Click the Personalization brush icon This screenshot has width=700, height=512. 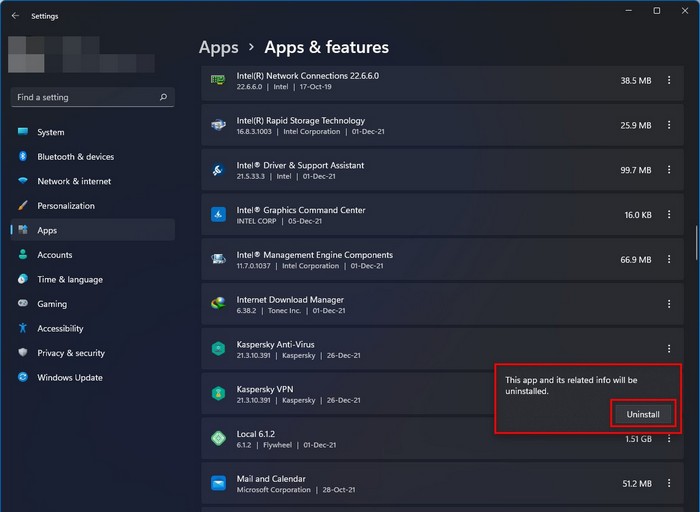pyautogui.click(x=22, y=206)
